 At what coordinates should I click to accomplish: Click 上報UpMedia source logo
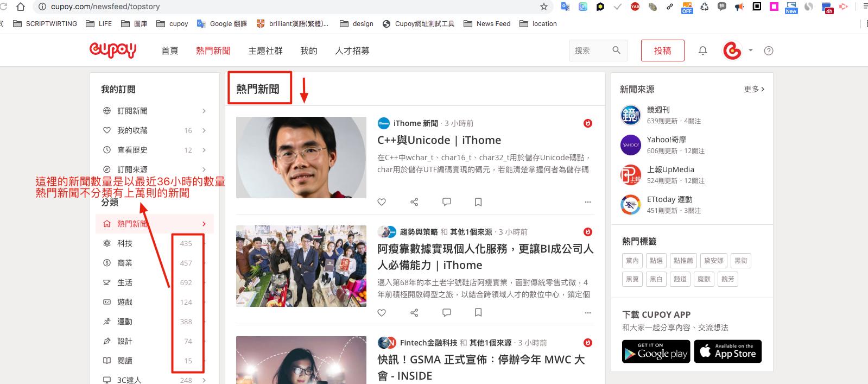click(631, 175)
